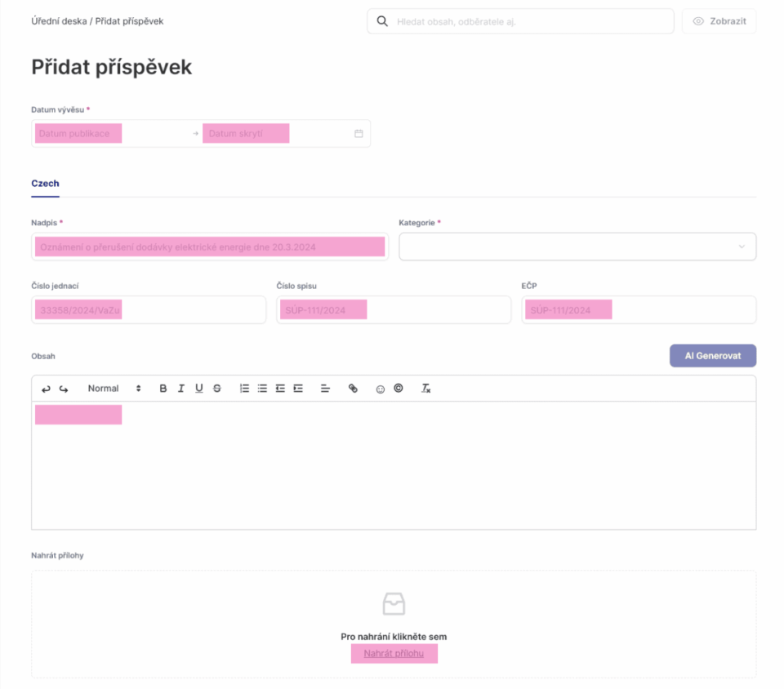Expand the Kategorie dropdown
The height and width of the screenshot is (689, 784).
tap(577, 247)
